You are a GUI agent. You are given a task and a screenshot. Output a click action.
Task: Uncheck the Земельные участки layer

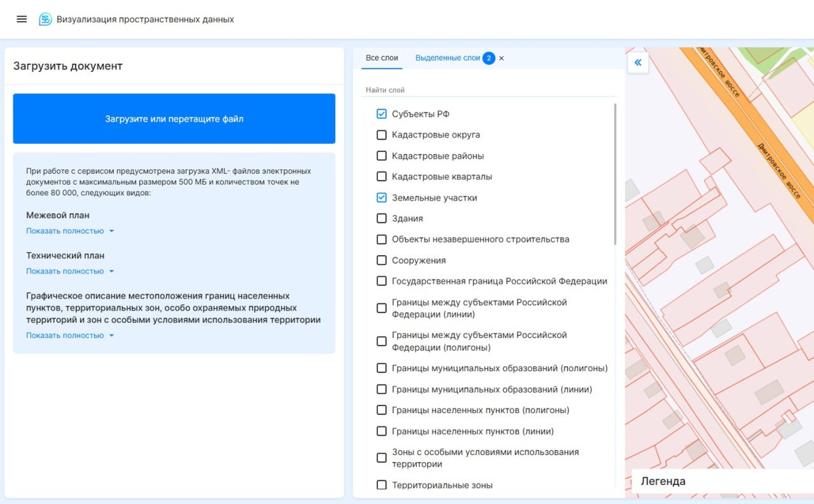381,198
